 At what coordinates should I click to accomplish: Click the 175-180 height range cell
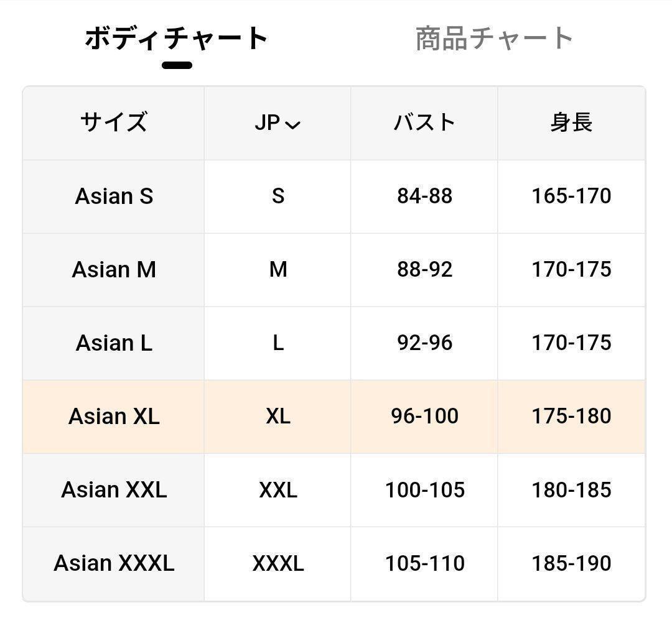pyautogui.click(x=571, y=416)
